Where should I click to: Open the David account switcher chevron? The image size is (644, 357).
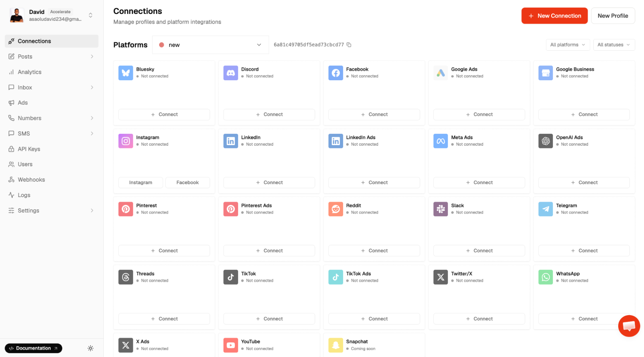(91, 15)
